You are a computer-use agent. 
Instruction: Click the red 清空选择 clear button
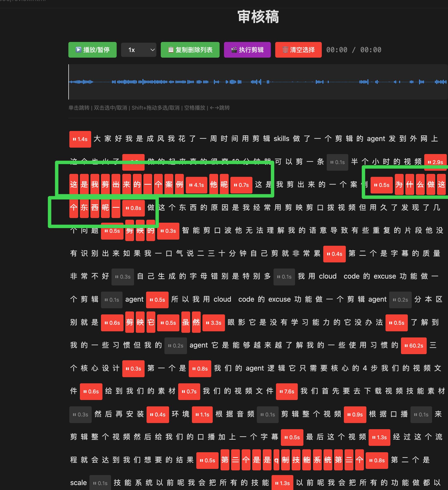[298, 50]
